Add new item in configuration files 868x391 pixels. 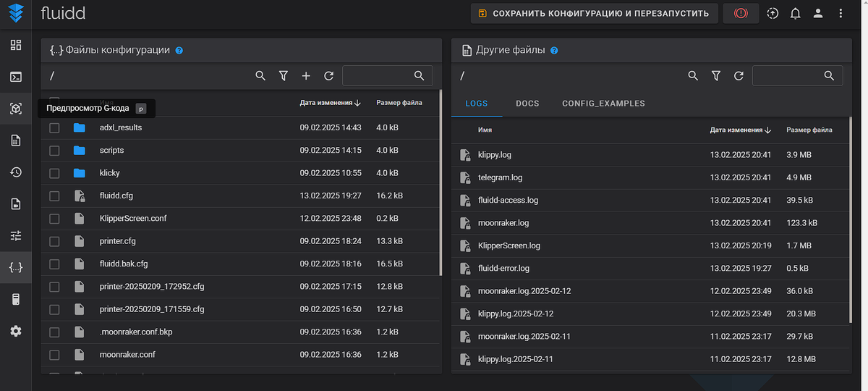click(x=306, y=75)
